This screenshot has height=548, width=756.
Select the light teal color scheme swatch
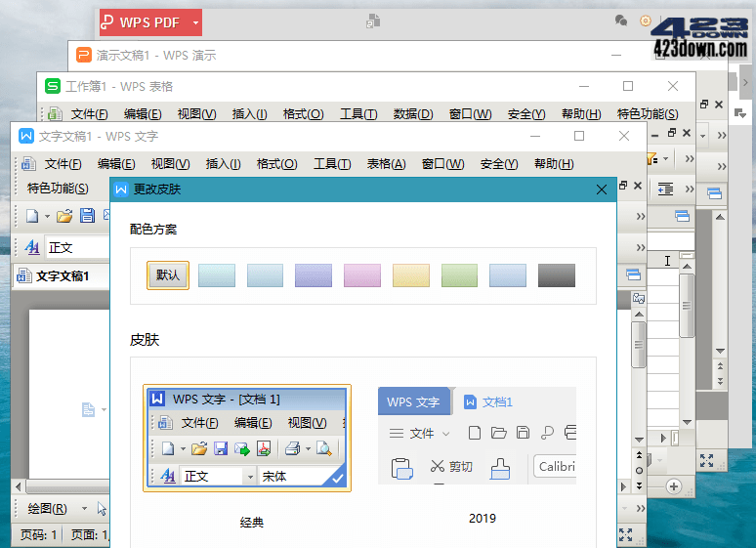pos(217,275)
